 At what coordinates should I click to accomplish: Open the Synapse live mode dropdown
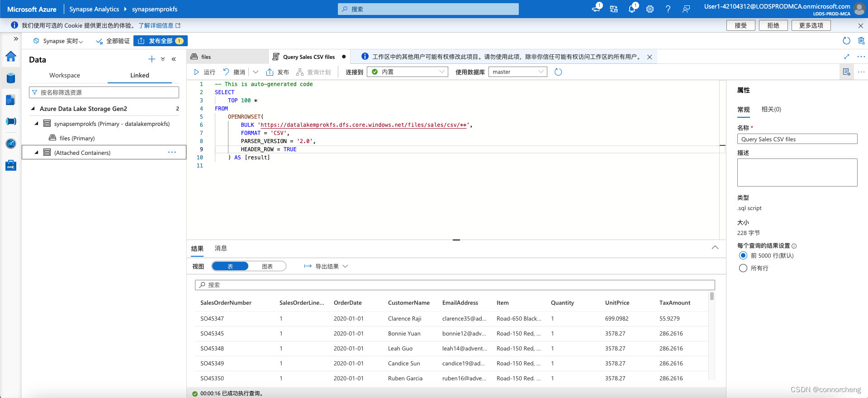(x=58, y=41)
